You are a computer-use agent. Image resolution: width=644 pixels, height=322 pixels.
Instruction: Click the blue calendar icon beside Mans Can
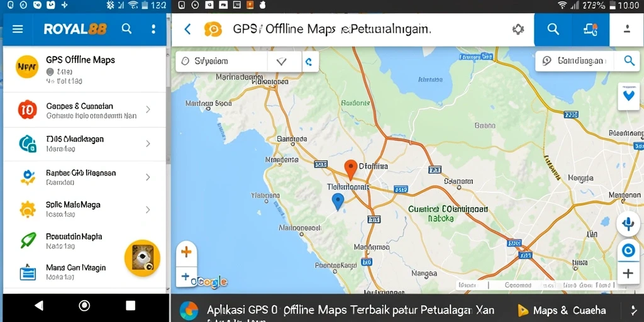pos(28,272)
